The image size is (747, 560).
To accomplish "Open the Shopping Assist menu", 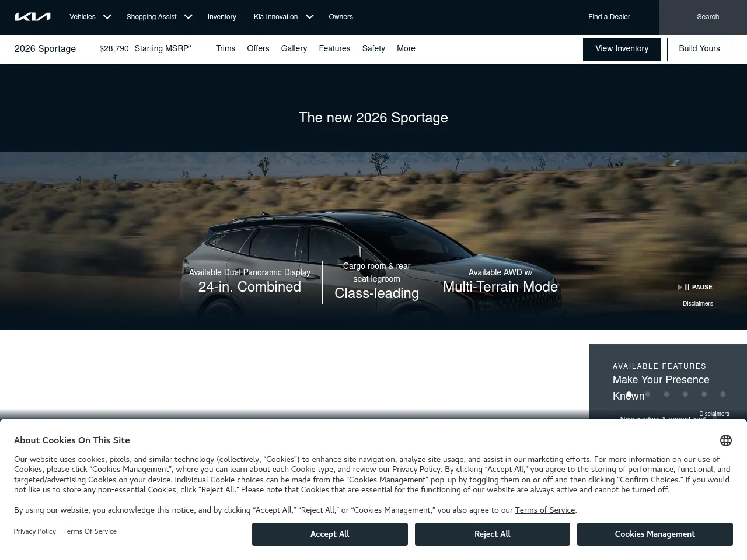I will click(158, 17).
